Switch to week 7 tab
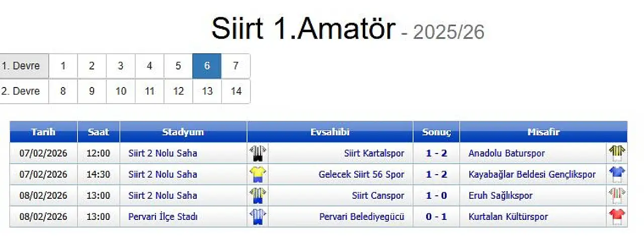Screen dimensions: 644x236 (x=236, y=66)
